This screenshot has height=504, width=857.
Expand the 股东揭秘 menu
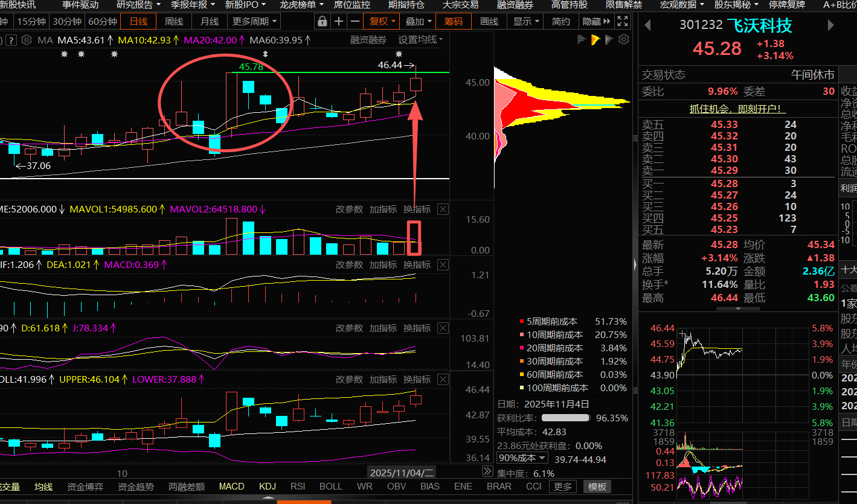pyautogui.click(x=736, y=5)
